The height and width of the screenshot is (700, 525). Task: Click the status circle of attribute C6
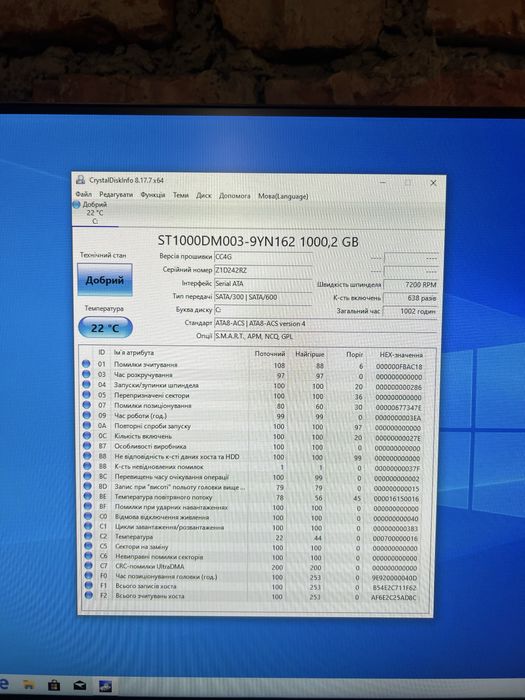tap(88, 556)
